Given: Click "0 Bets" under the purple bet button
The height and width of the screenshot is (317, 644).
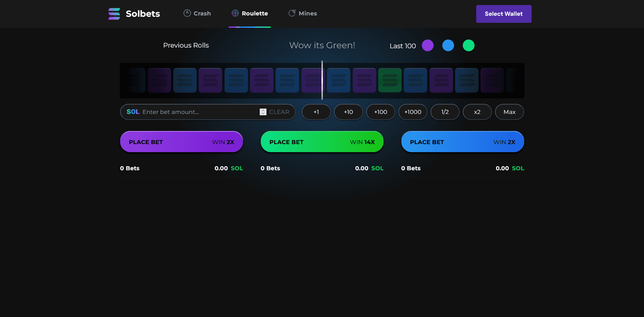Looking at the screenshot, I should [x=130, y=168].
